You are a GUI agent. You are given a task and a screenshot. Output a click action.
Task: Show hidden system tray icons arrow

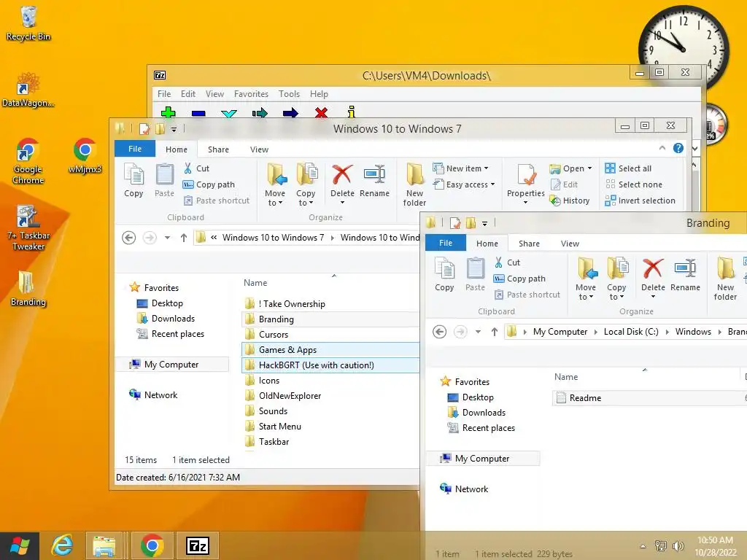(x=643, y=546)
